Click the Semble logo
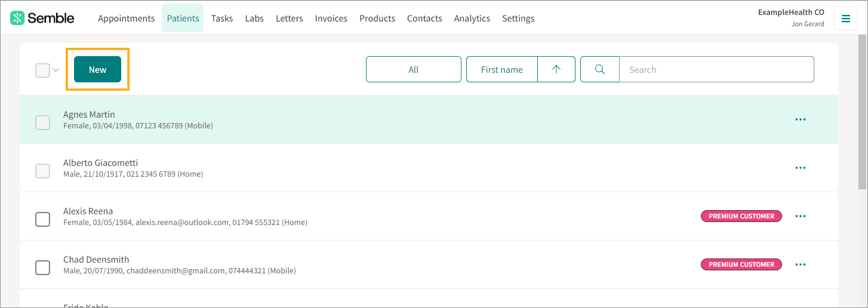 point(42,18)
